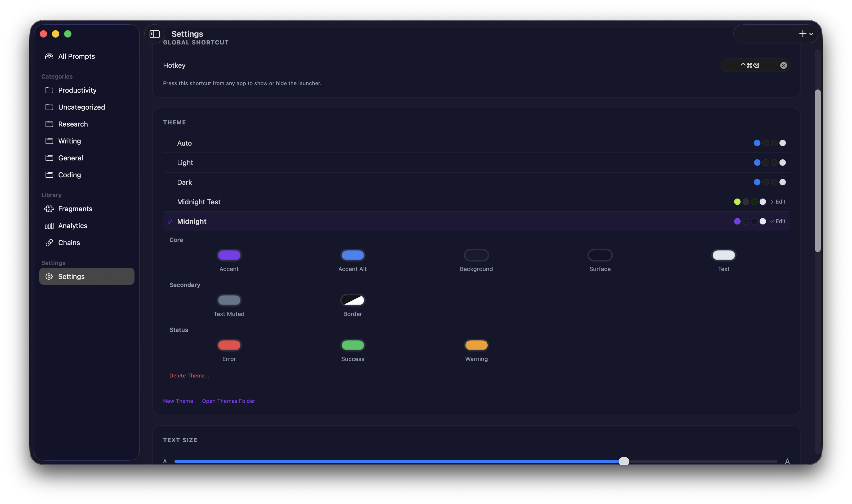The height and width of the screenshot is (504, 852).
Task: Open the Chains library section
Action: (69, 242)
